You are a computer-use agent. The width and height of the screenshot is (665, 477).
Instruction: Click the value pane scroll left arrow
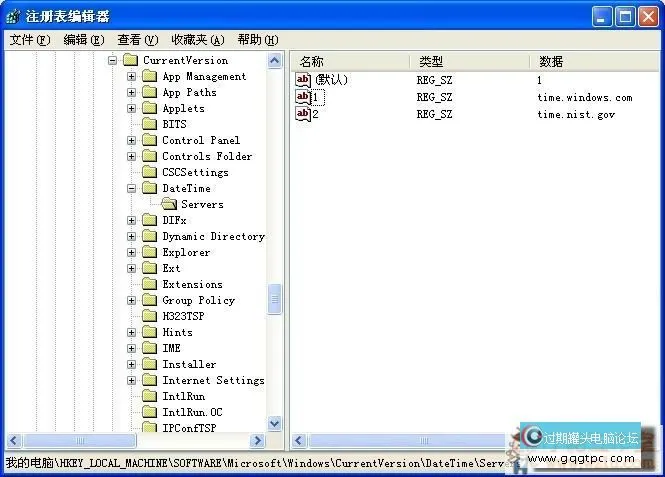pyautogui.click(x=299, y=441)
